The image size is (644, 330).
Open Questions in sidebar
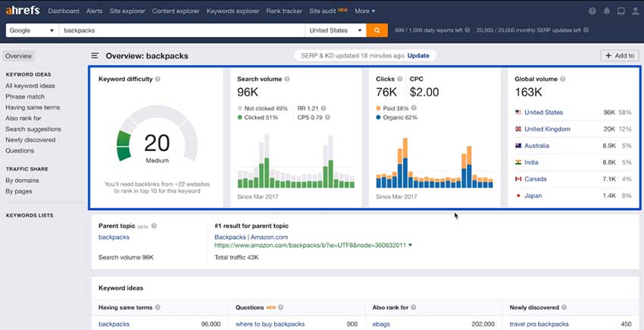coord(20,151)
